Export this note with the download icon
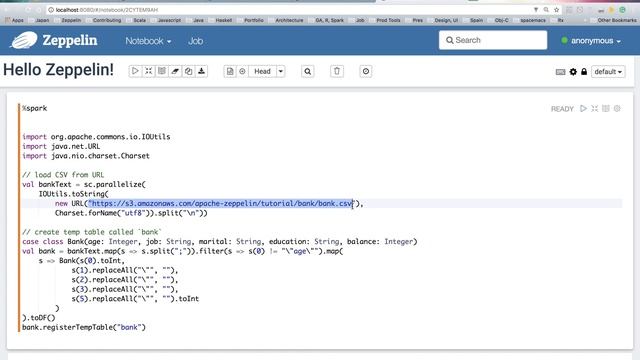 (202, 71)
